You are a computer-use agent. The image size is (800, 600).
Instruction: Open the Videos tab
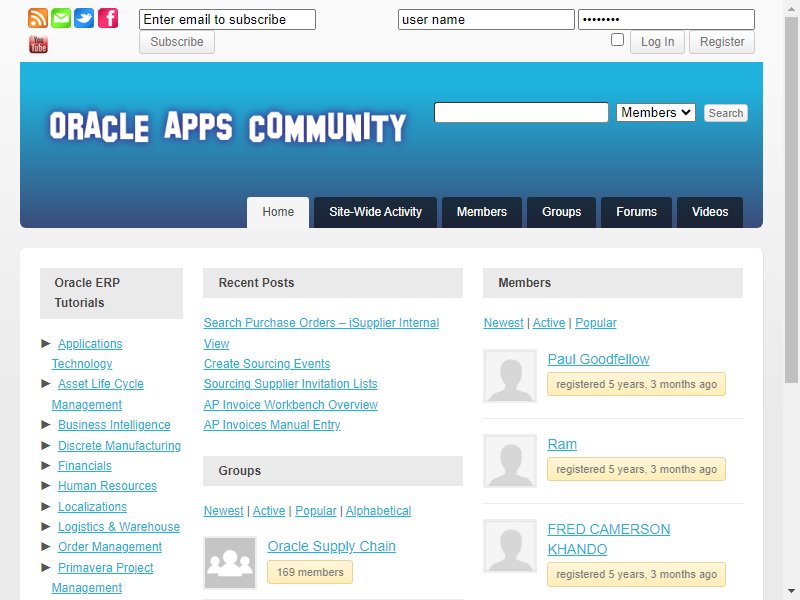710,212
